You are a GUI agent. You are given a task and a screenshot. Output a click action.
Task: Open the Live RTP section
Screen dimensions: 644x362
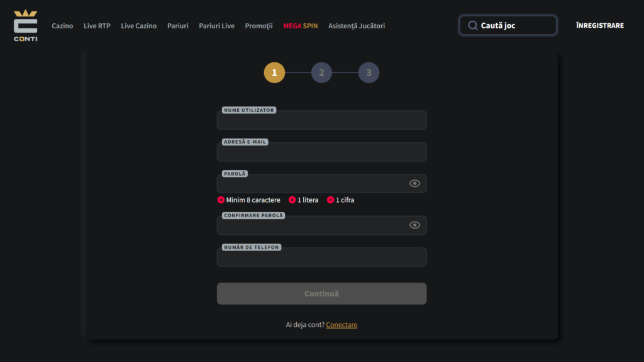click(97, 26)
